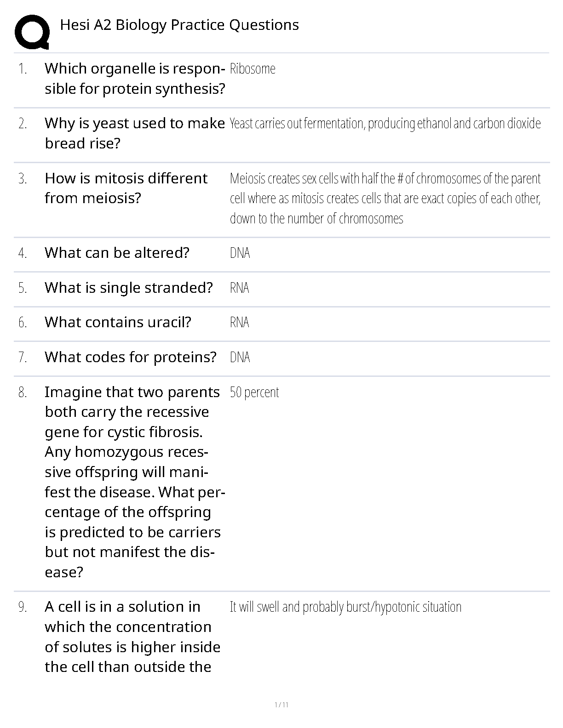Click the question about yeast making bread rise

tap(134, 133)
